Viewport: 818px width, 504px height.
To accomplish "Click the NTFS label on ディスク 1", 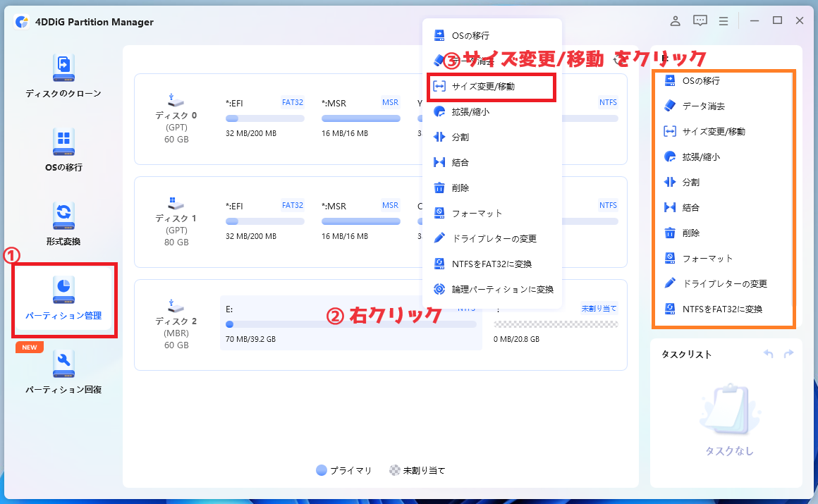I will tap(608, 205).
